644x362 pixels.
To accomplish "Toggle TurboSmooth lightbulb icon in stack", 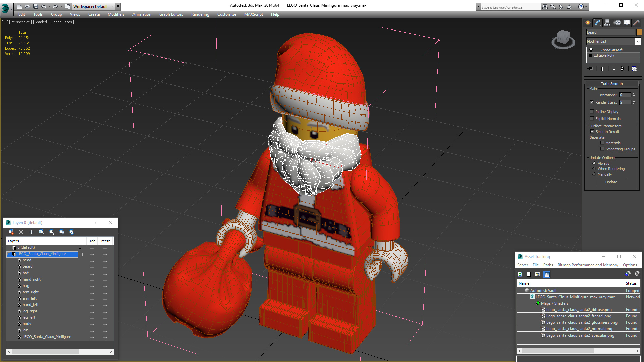I will (x=591, y=50).
